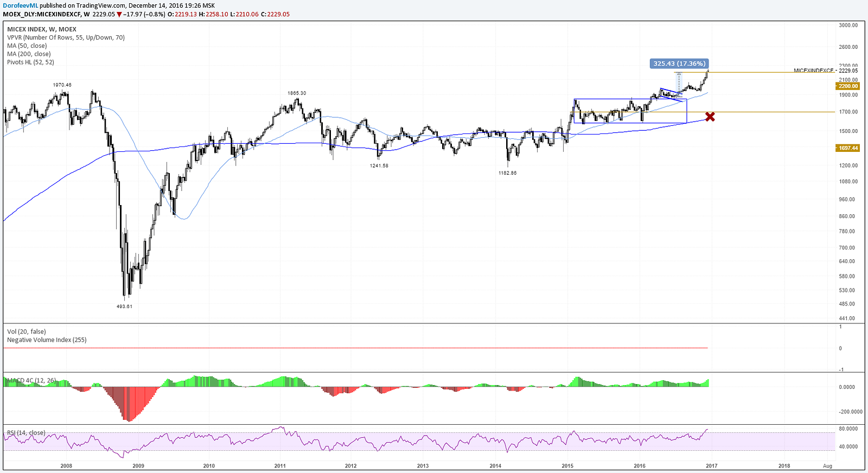
Task: Click 3000.00 on the price axis
Action: [848, 25]
